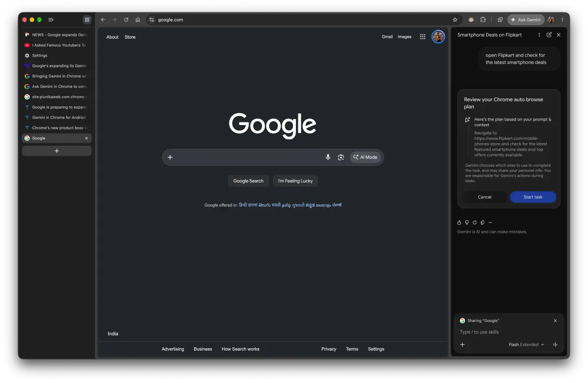Open Privacy footer link
This screenshot has height=383, width=588.
tap(329, 349)
